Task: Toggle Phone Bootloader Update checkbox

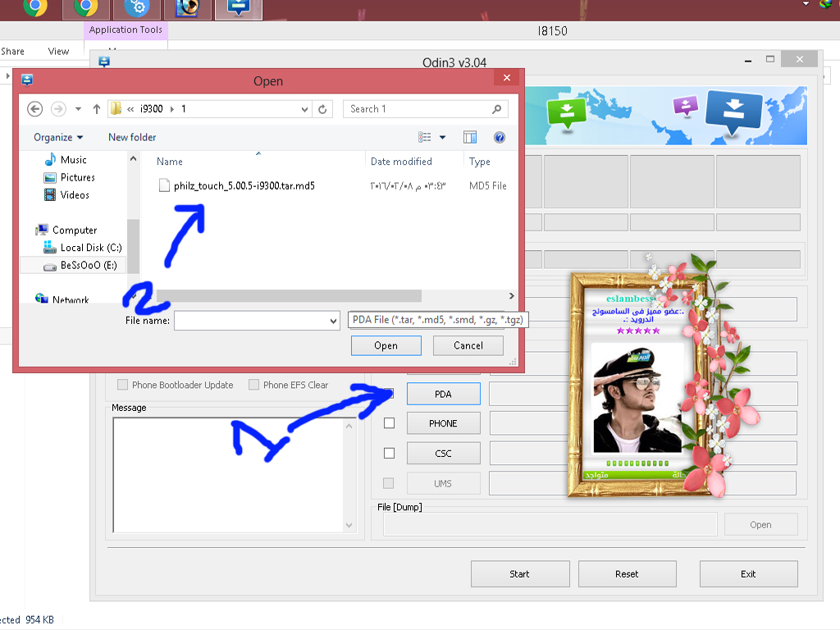Action: [x=123, y=385]
